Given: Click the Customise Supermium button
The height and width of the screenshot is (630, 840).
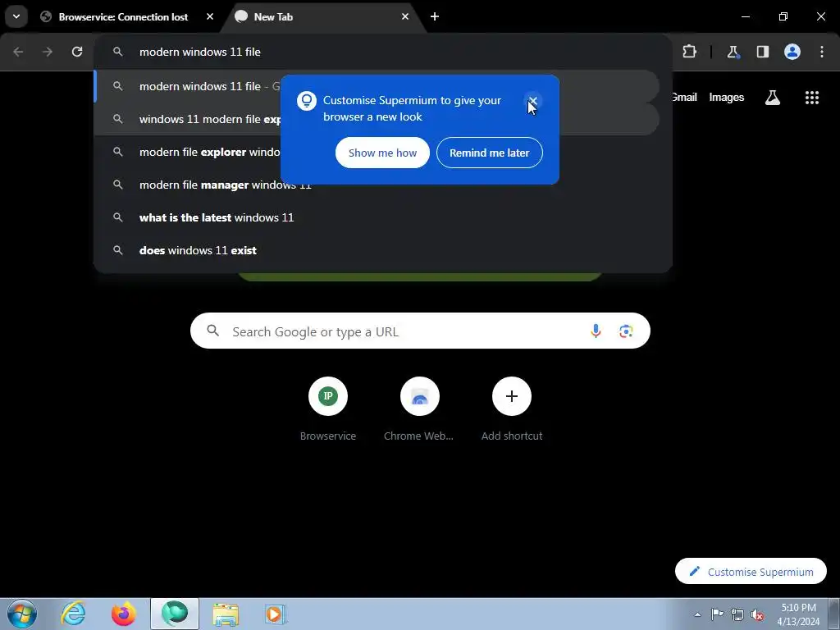Looking at the screenshot, I should (751, 572).
